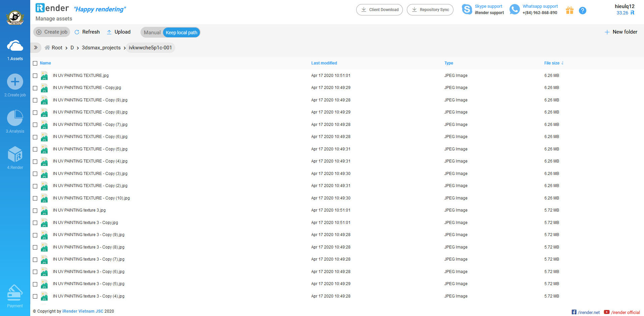Go to Root in the breadcrumb path
This screenshot has height=316, width=644.
click(x=57, y=48)
